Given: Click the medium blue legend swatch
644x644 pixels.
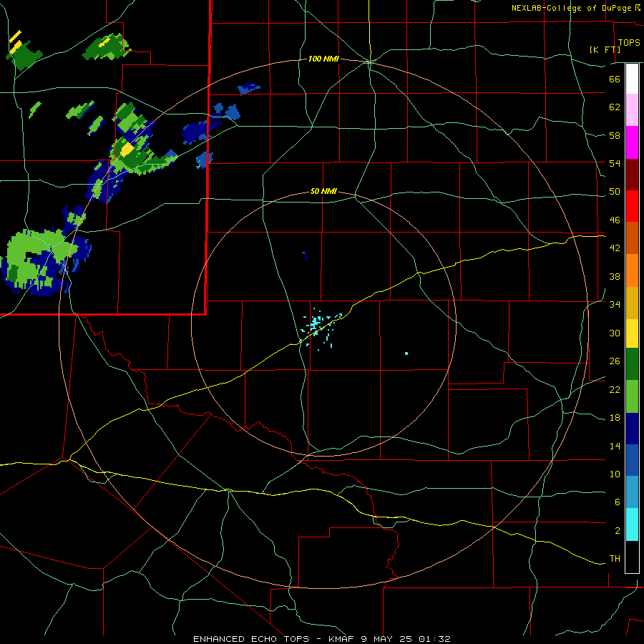Looking at the screenshot, I should click(x=632, y=460).
